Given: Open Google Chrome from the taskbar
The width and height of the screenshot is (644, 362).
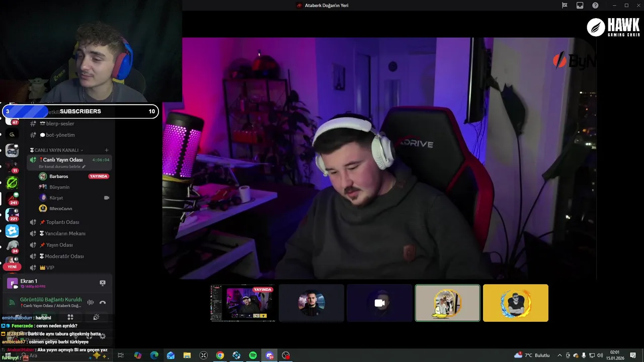Looking at the screenshot, I should coord(220,355).
